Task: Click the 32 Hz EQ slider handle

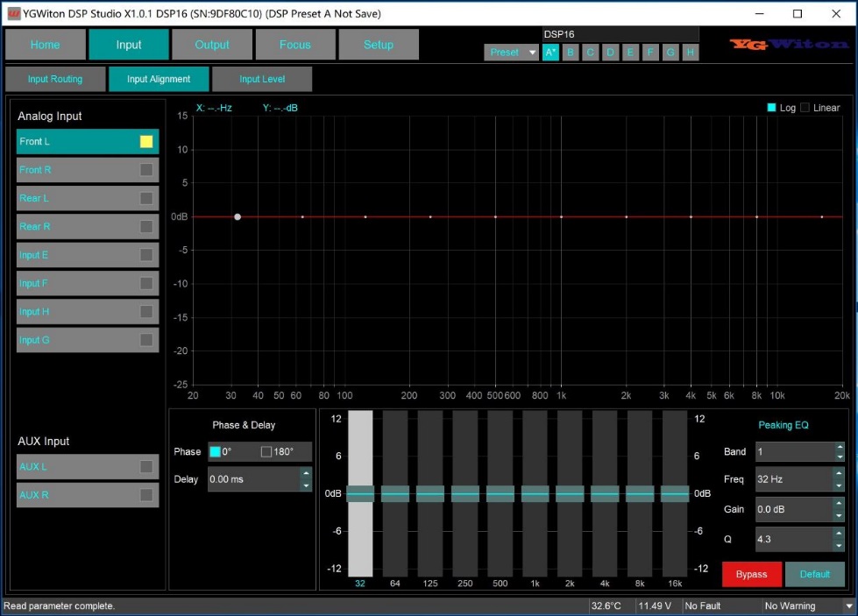Action: tap(360, 494)
